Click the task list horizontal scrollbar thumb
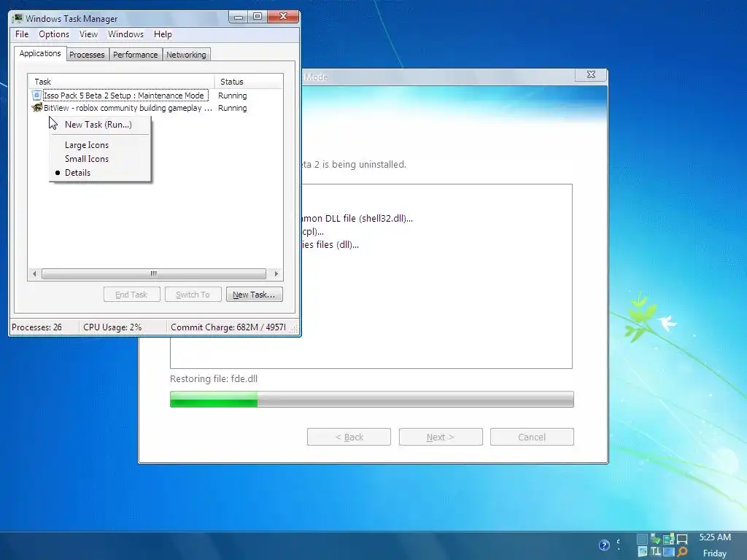This screenshot has height=560, width=747. click(154, 274)
